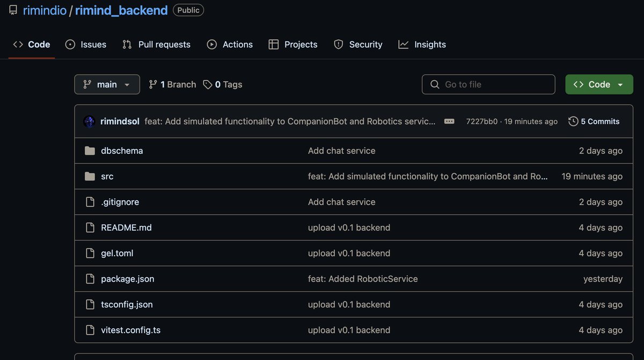644x360 pixels.
Task: Open the tsconfig.json file
Action: click(127, 304)
